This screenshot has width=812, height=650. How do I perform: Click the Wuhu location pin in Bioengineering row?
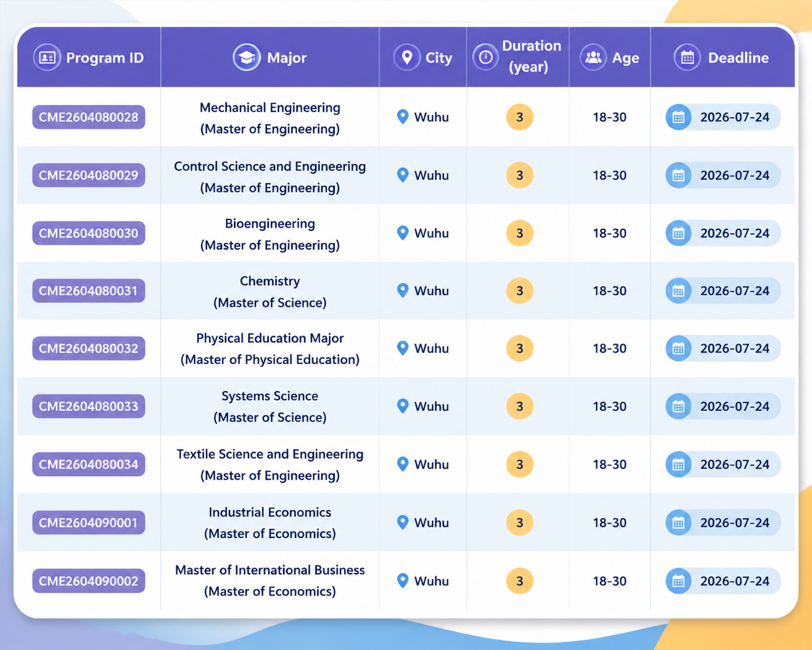[403, 233]
